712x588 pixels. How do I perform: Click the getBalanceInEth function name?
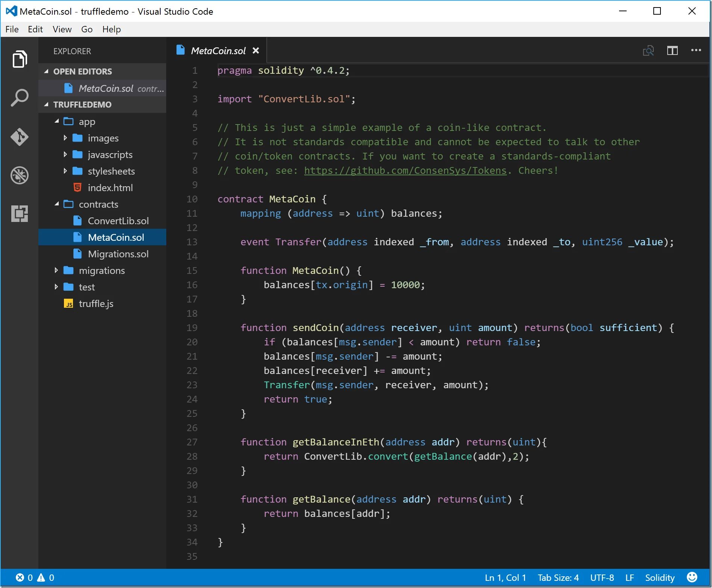click(x=336, y=442)
